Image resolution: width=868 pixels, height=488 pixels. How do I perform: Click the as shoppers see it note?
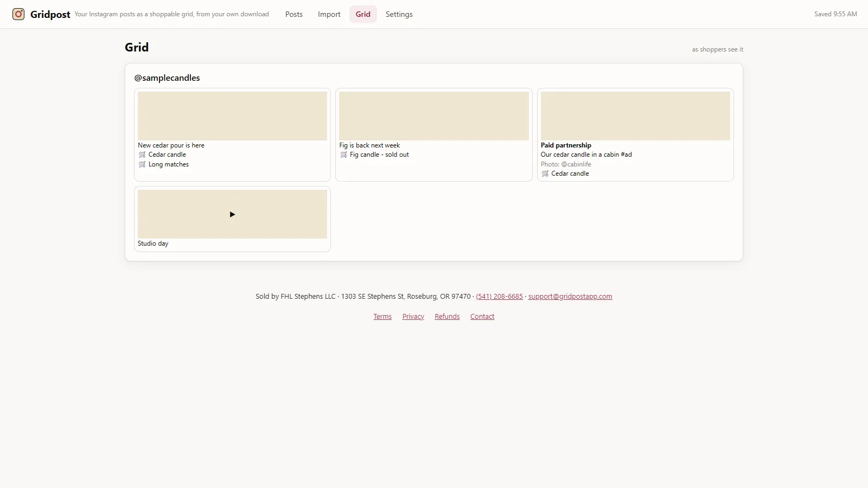[717, 49]
